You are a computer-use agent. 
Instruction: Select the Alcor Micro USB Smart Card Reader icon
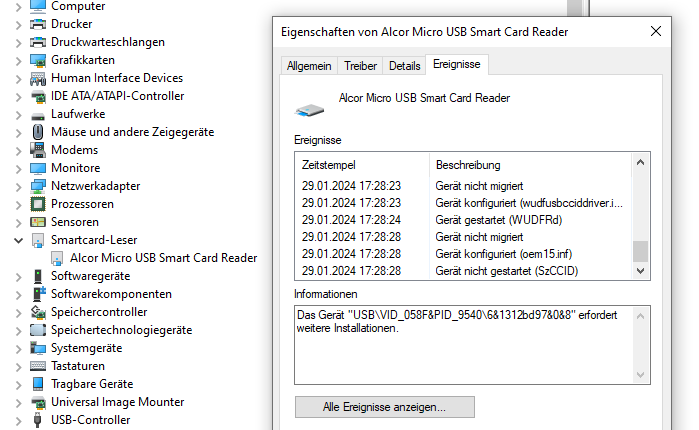pyautogui.click(x=57, y=258)
